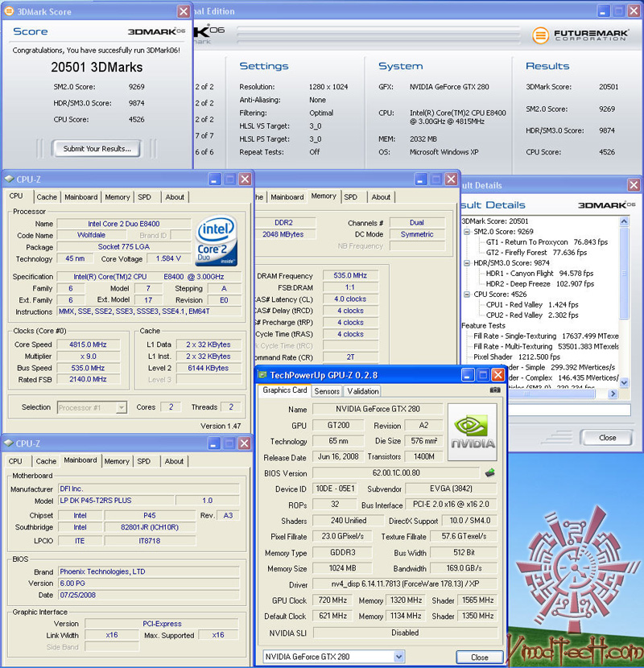This screenshot has height=668, width=644.
Task: Select CPU tab in lower CPU-Z window
Action: tap(15, 461)
